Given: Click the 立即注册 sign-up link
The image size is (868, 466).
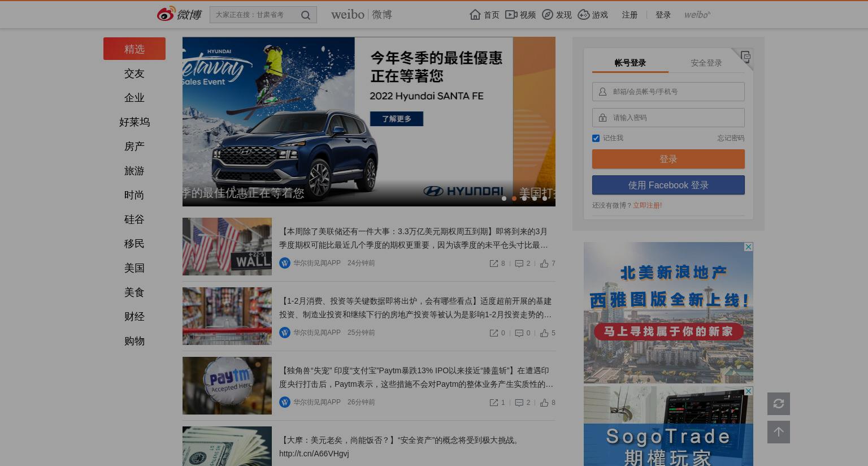Looking at the screenshot, I should 647,205.
